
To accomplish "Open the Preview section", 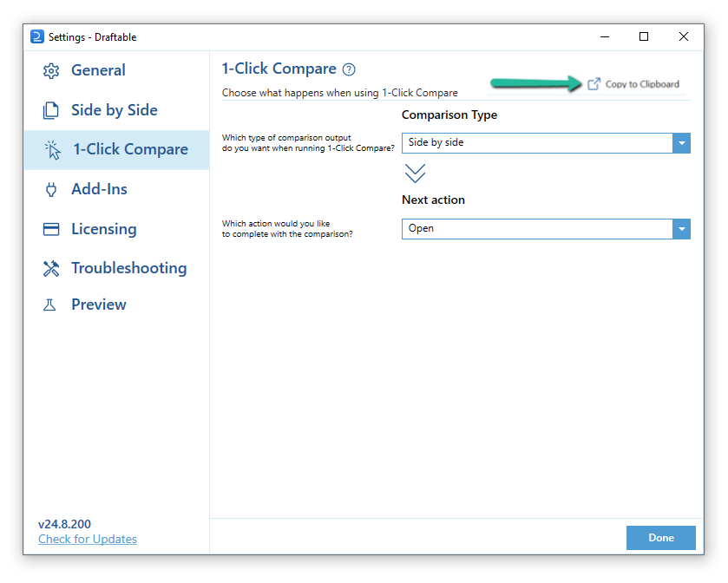I will click(116, 305).
